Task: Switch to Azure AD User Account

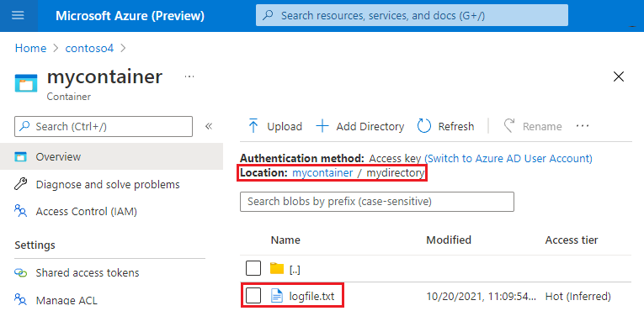Action: click(508, 158)
